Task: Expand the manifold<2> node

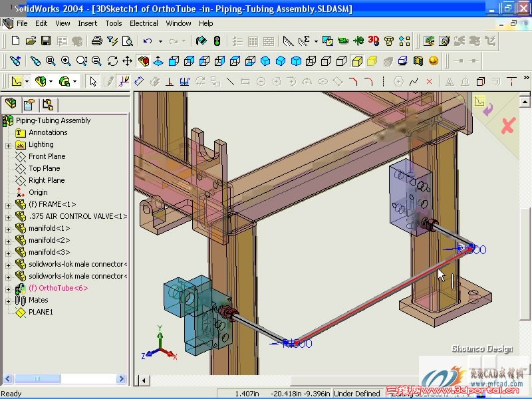Action: pos(8,241)
